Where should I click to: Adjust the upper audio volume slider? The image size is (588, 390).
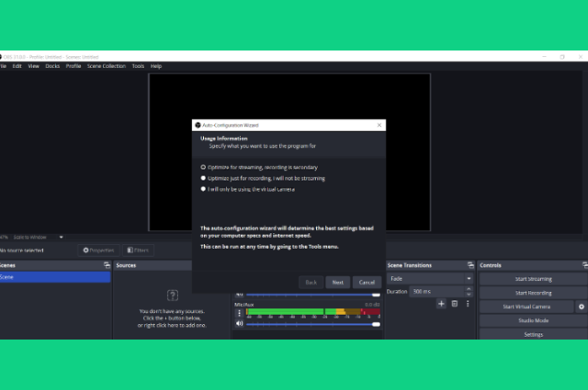tap(313, 295)
